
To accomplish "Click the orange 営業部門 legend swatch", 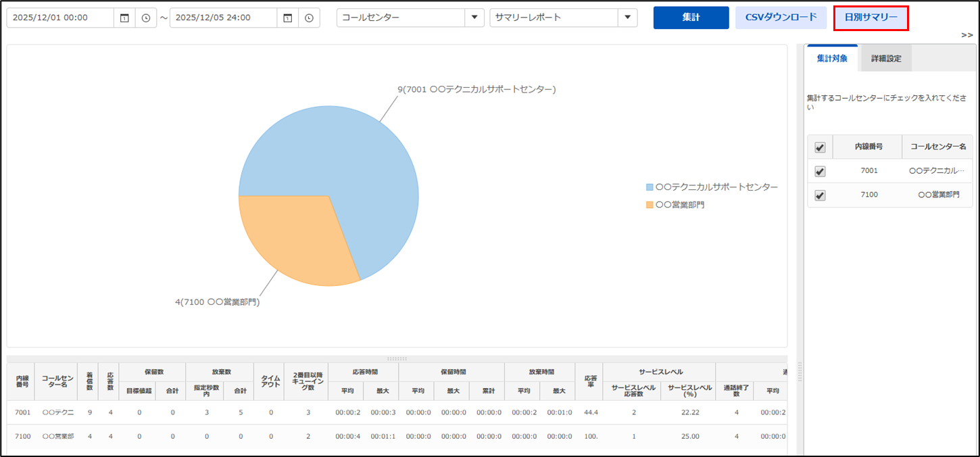I will [650, 204].
